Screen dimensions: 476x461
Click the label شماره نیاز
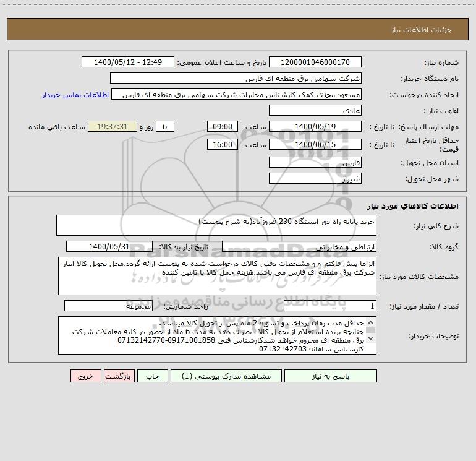(441, 63)
